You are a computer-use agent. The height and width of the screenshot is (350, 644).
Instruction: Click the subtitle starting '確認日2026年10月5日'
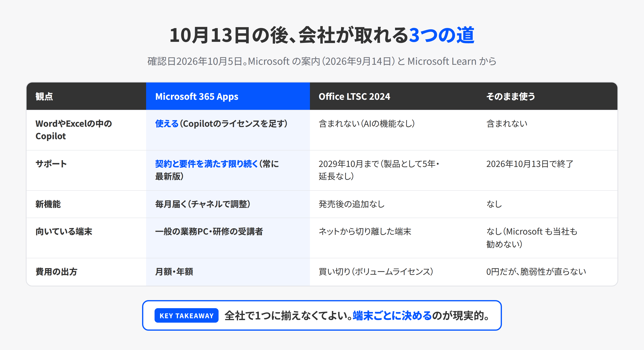[x=322, y=61]
